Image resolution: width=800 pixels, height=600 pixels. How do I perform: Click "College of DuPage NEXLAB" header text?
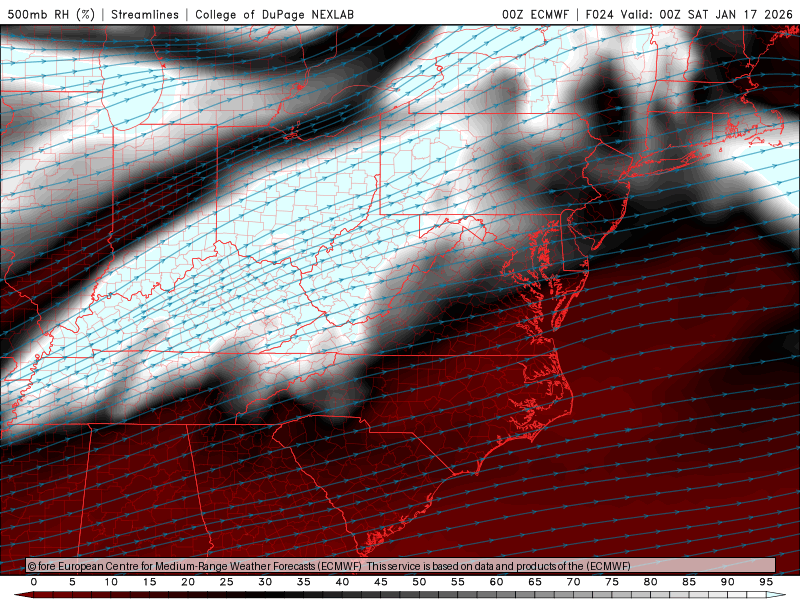coord(274,14)
